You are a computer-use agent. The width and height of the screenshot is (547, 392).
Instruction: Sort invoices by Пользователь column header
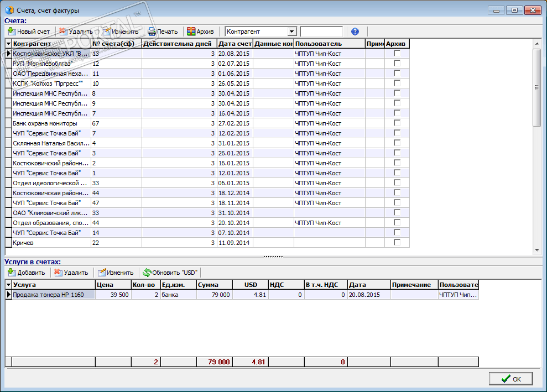pyautogui.click(x=329, y=44)
